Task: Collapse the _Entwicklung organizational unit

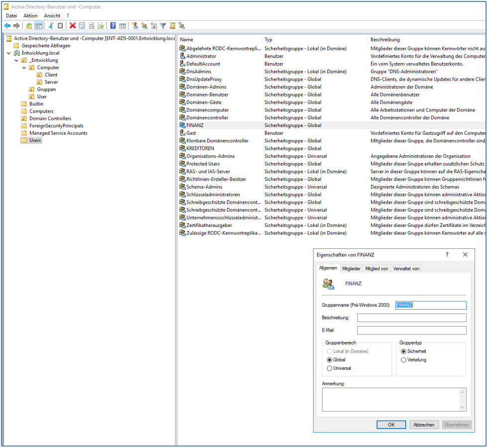Action: pyautogui.click(x=16, y=61)
